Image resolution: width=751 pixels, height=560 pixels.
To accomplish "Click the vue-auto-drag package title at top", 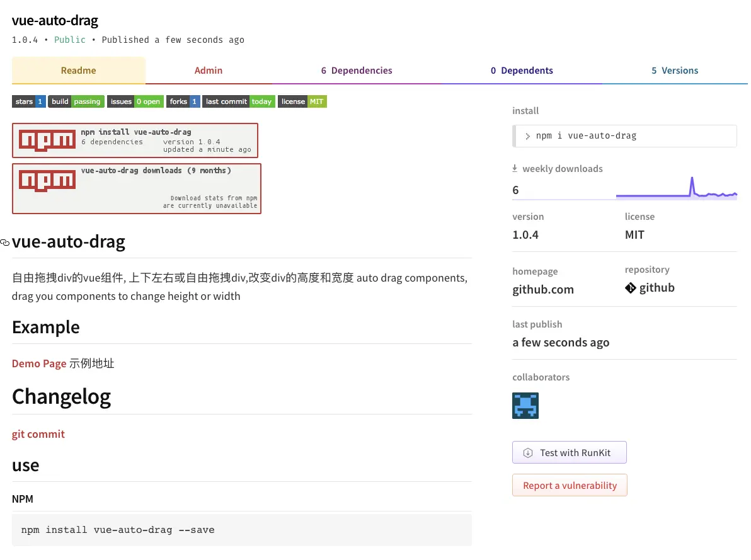I will point(55,21).
